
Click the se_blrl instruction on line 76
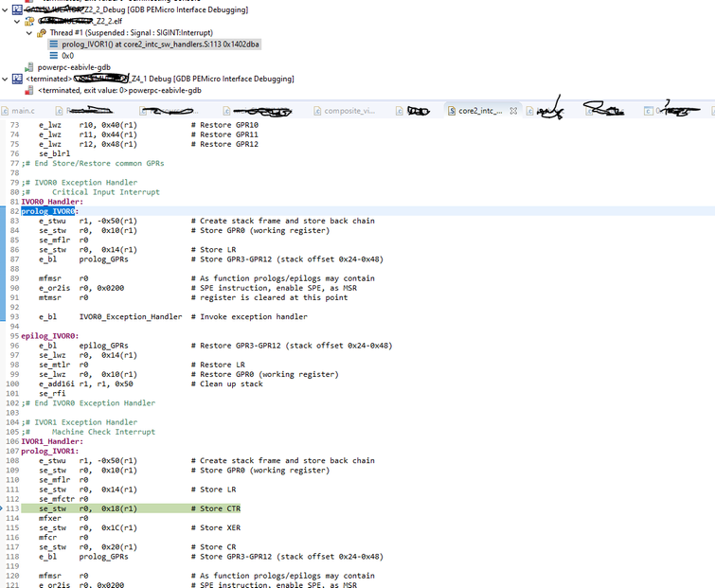coord(54,153)
